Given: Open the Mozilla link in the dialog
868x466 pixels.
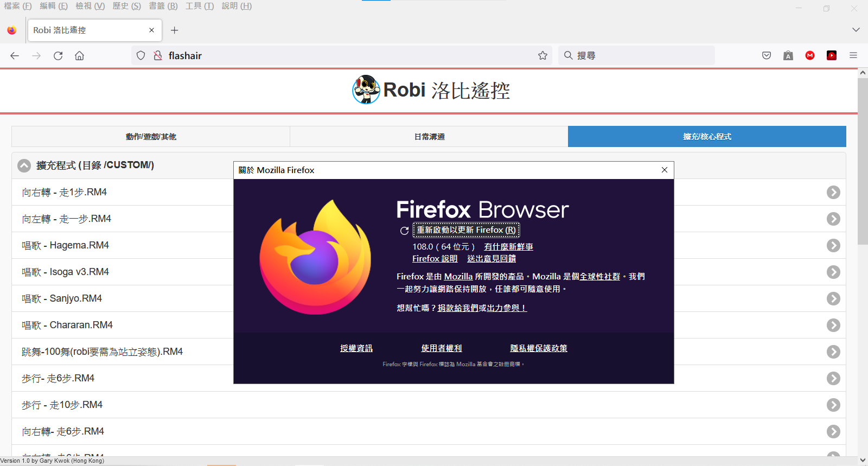Looking at the screenshot, I should [458, 277].
